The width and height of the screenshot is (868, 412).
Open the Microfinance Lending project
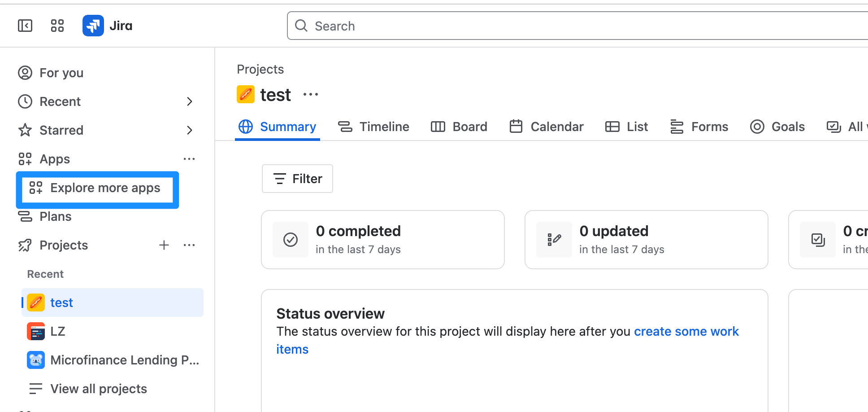pos(124,360)
